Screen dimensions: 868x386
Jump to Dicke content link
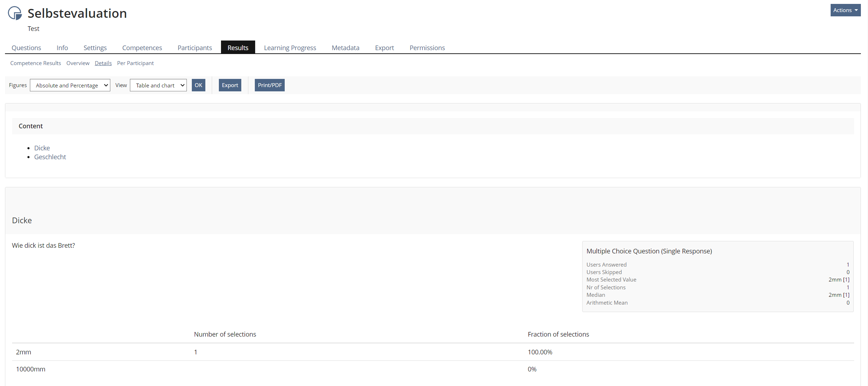point(42,148)
